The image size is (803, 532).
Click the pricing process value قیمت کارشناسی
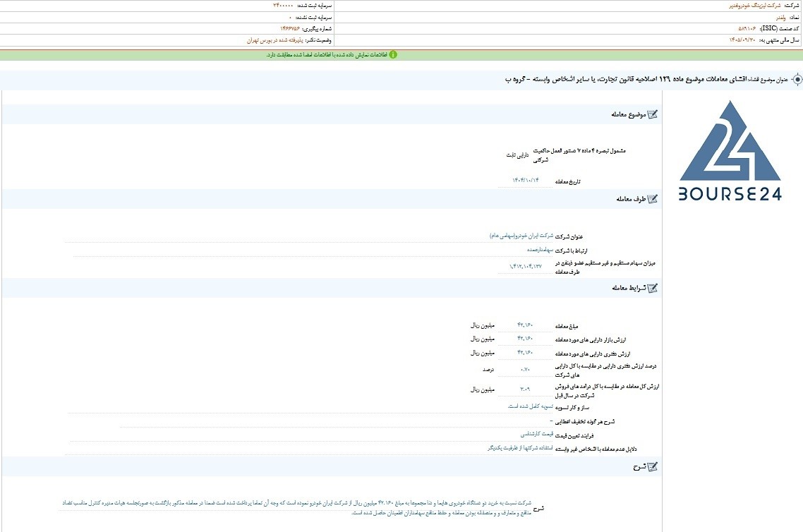click(x=537, y=434)
